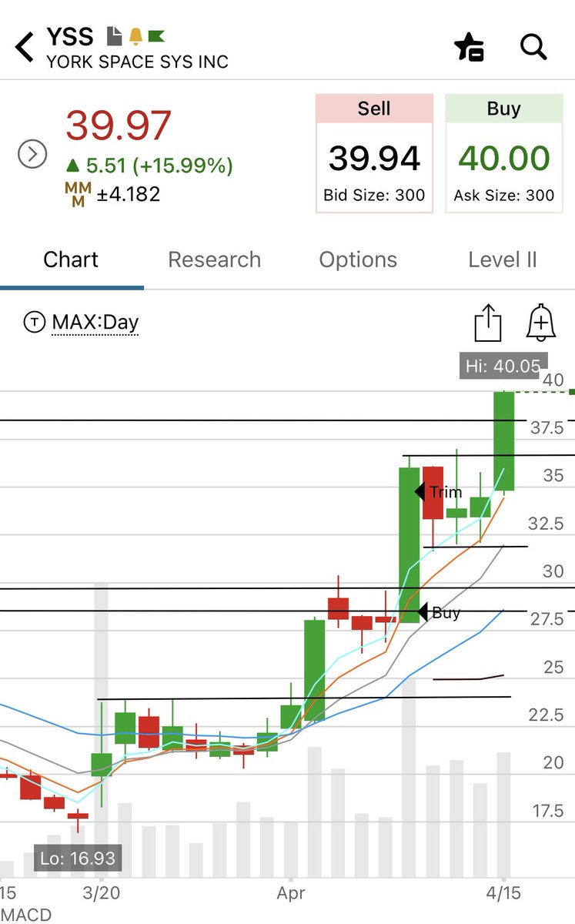This screenshot has width=575, height=924.
Task: Tap the Lo: 16.93 label
Action: click(x=77, y=858)
